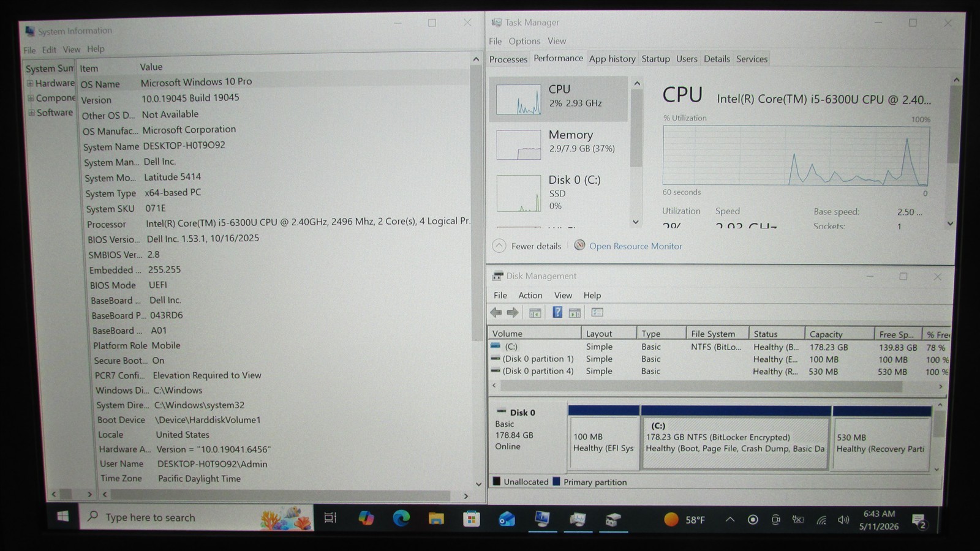The height and width of the screenshot is (551, 980).
Task: Switch to the Startup tab
Action: click(x=655, y=59)
